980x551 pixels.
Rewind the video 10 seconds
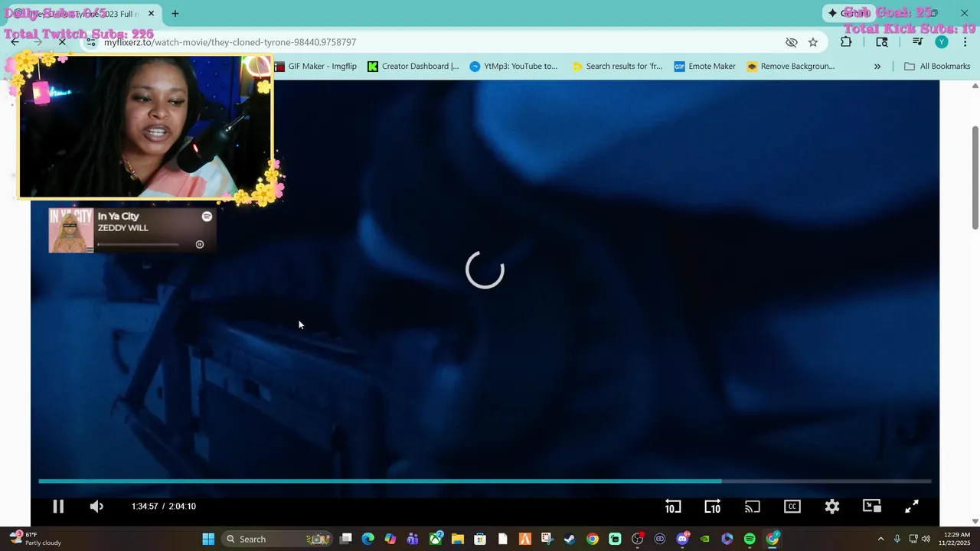coord(672,506)
